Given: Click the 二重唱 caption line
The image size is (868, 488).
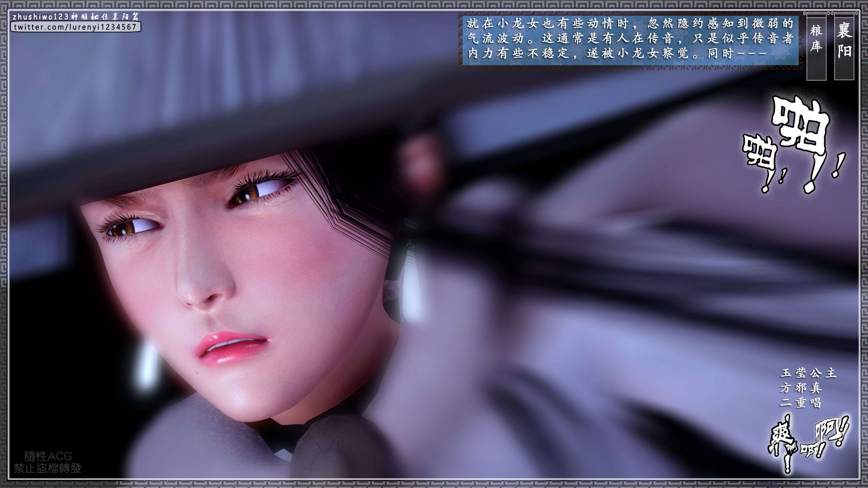Looking at the screenshot, I should (800, 403).
